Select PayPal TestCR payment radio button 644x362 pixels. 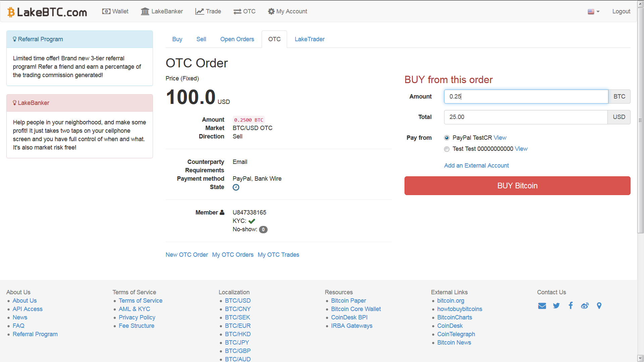[x=447, y=138]
